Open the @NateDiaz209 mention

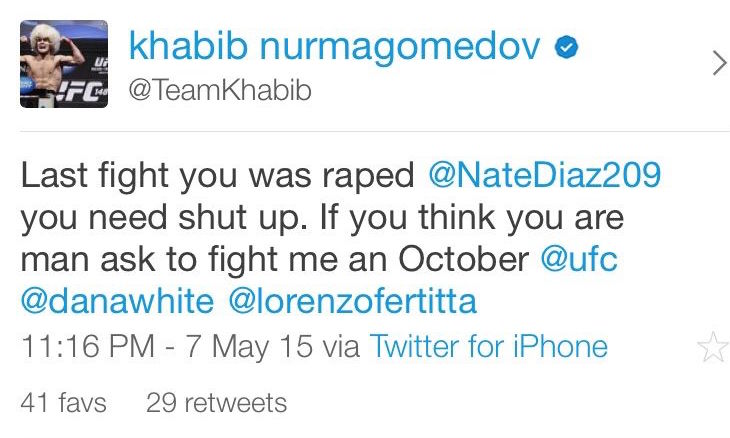tap(544, 175)
